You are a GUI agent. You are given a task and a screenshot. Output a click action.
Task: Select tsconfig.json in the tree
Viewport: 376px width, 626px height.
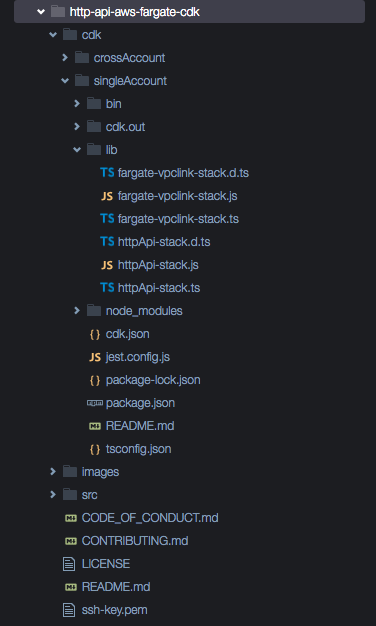pos(139,449)
